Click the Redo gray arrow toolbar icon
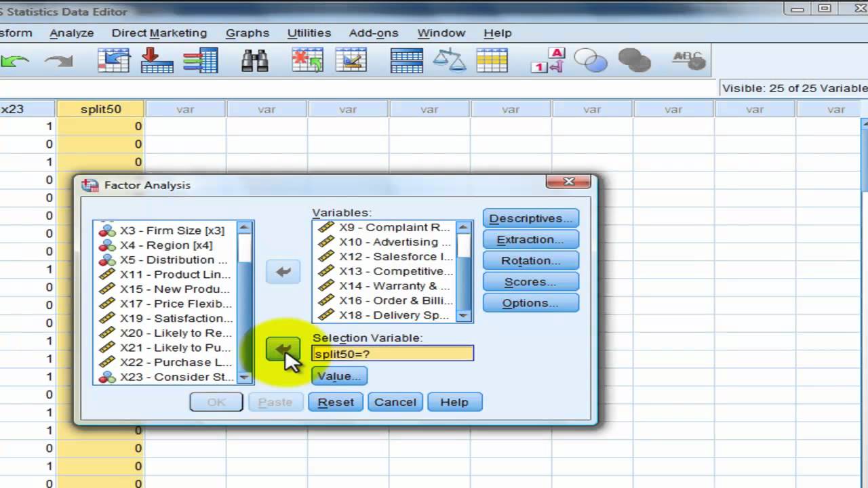 pyautogui.click(x=58, y=61)
